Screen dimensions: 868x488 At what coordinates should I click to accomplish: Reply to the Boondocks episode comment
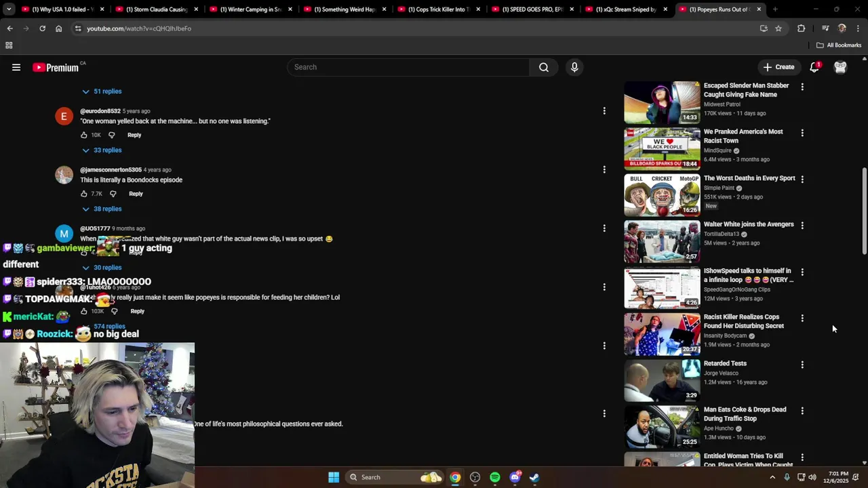click(x=136, y=194)
